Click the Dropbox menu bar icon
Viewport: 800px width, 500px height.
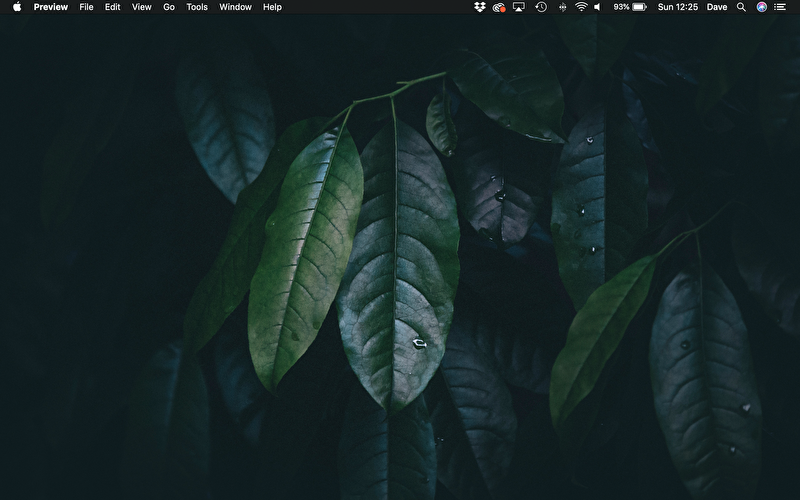479,7
